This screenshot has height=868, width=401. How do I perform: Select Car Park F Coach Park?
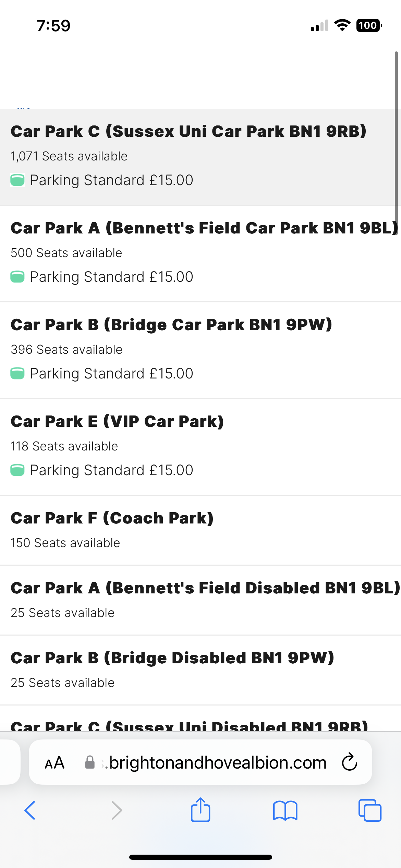tap(200, 531)
